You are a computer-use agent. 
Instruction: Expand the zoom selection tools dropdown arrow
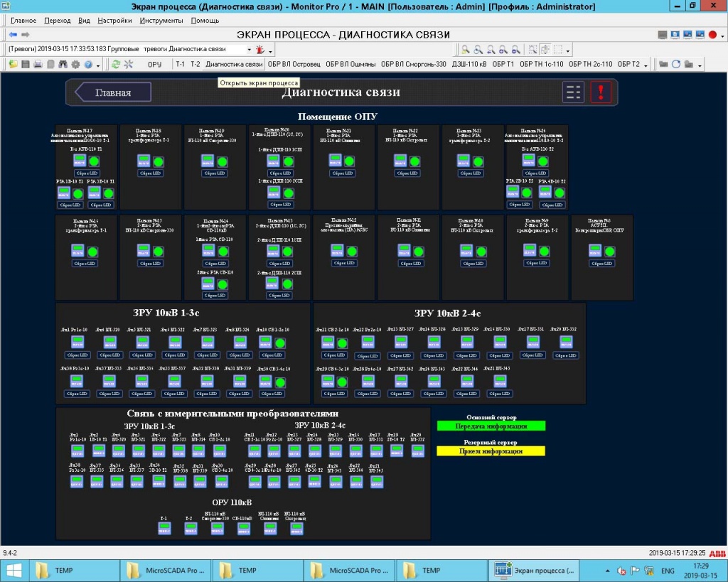(568, 50)
